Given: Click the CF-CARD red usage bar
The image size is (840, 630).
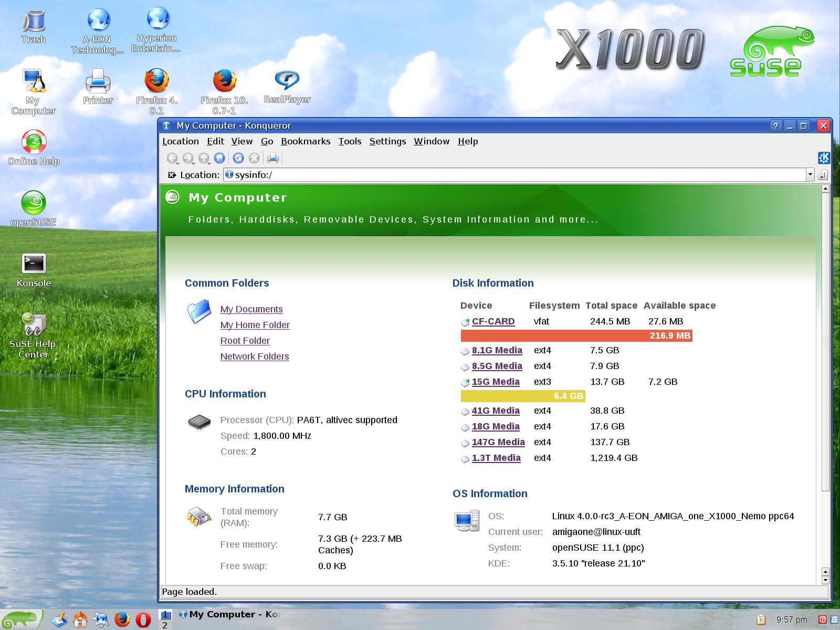Looking at the screenshot, I should 576,335.
